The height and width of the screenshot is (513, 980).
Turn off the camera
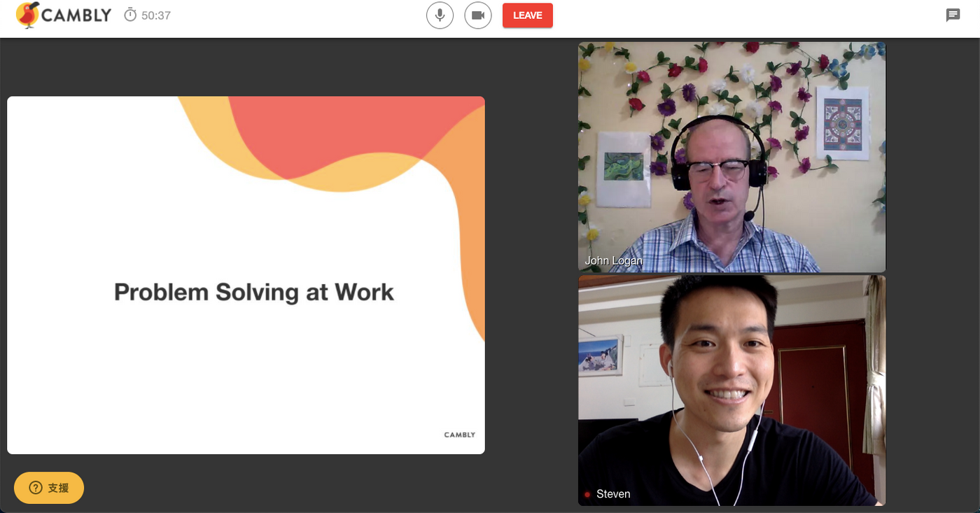click(x=478, y=15)
